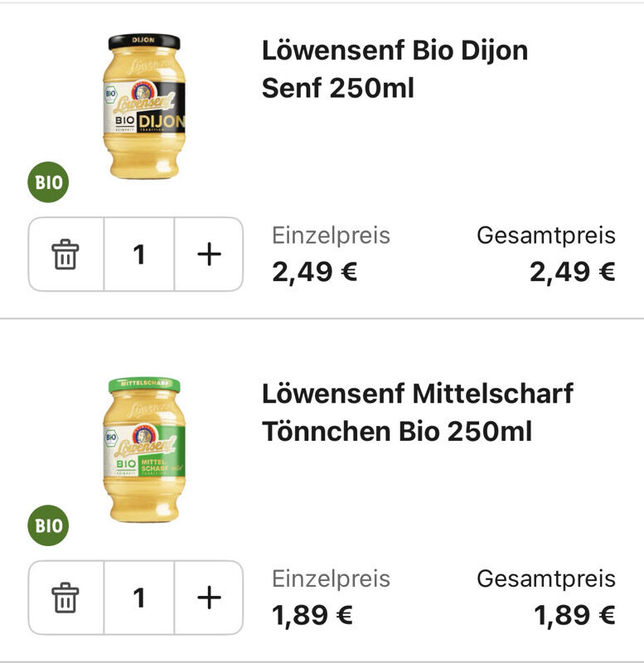Select the quantity field of Mittelscharf Tönnchen

click(139, 598)
